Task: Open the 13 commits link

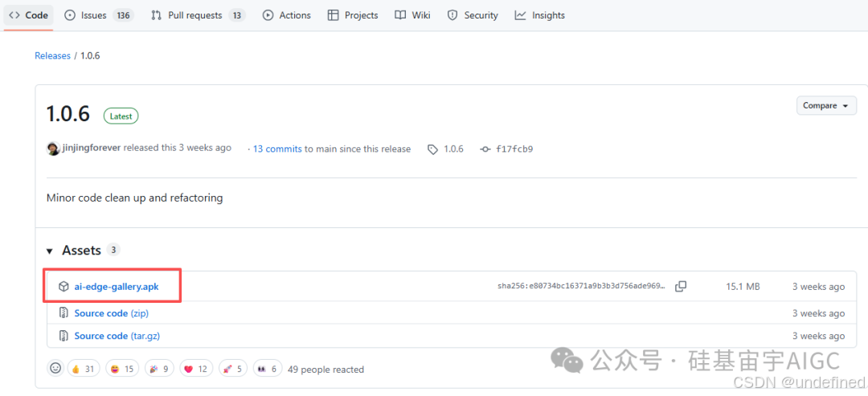Action: click(x=277, y=149)
